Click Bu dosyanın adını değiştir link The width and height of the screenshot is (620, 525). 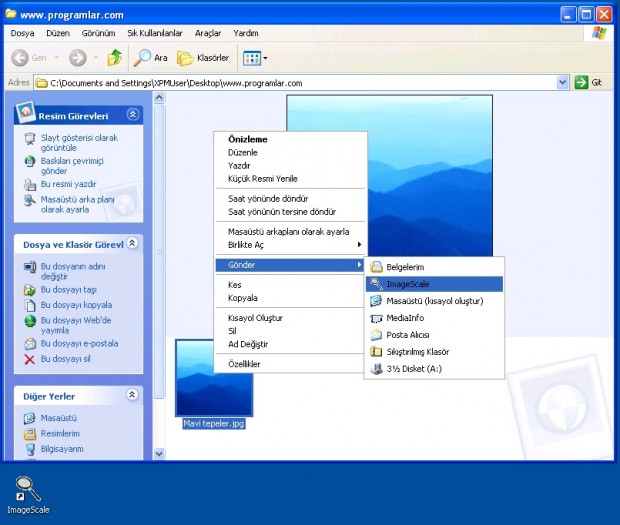[x=73, y=271]
